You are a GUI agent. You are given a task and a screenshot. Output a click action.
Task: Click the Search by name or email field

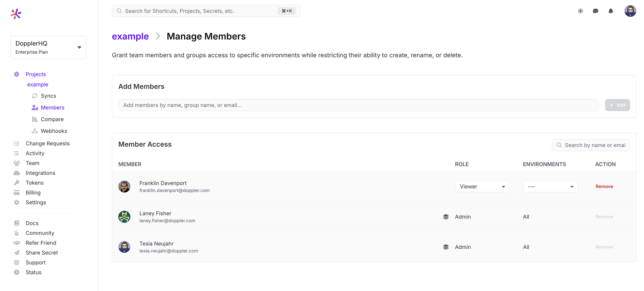[x=591, y=145]
